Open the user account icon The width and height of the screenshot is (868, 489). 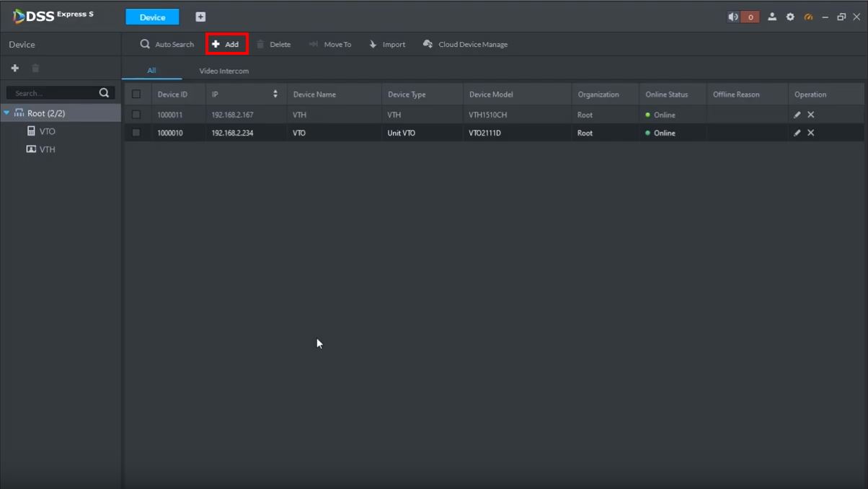(x=772, y=17)
